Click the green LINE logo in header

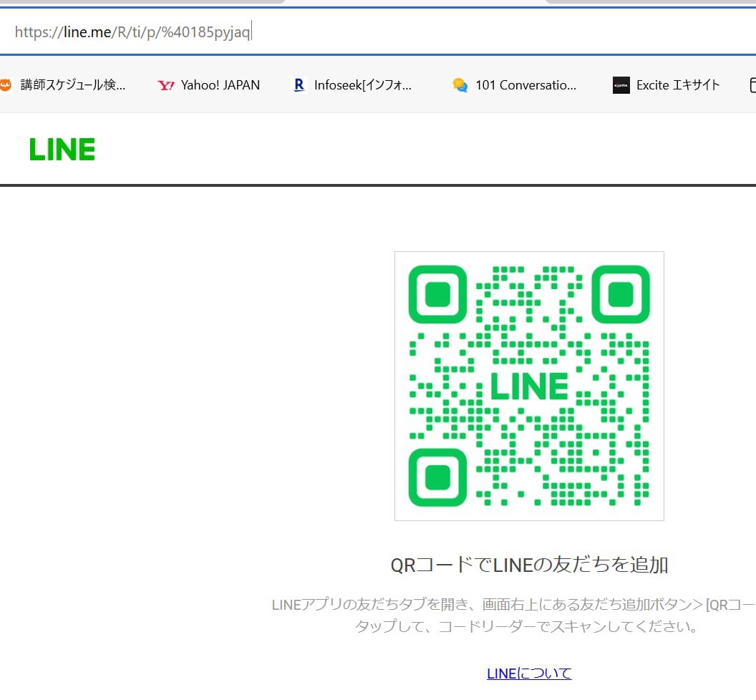coord(62,149)
